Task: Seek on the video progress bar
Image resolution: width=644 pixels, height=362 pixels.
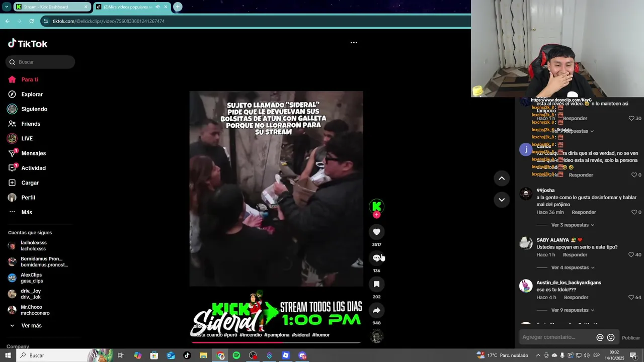Action: tap(276, 342)
